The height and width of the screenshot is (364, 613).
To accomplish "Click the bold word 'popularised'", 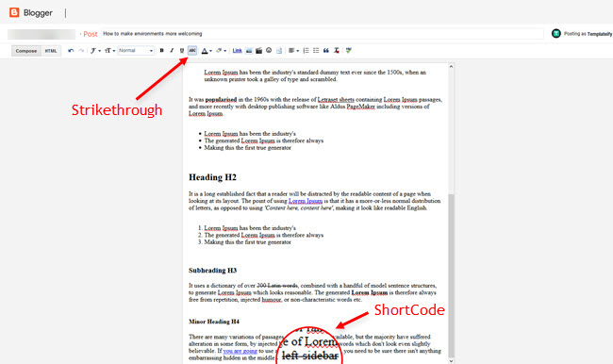I will [221, 100].
